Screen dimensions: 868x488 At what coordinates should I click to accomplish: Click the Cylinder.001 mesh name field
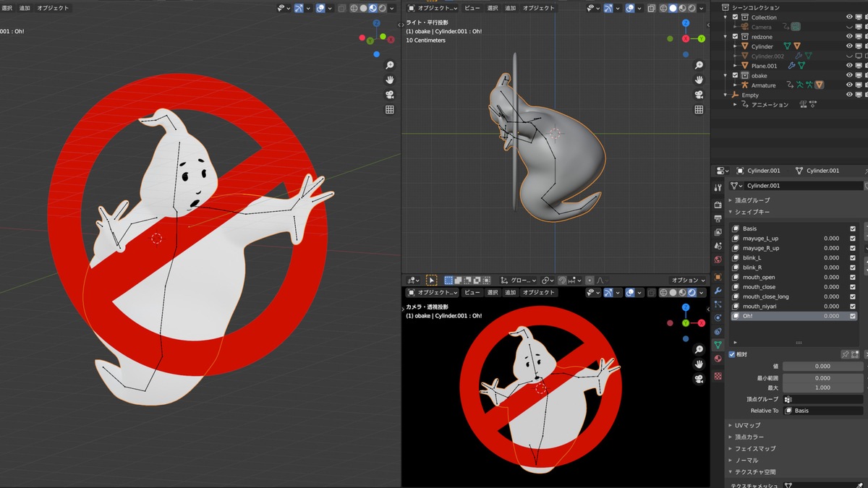803,186
